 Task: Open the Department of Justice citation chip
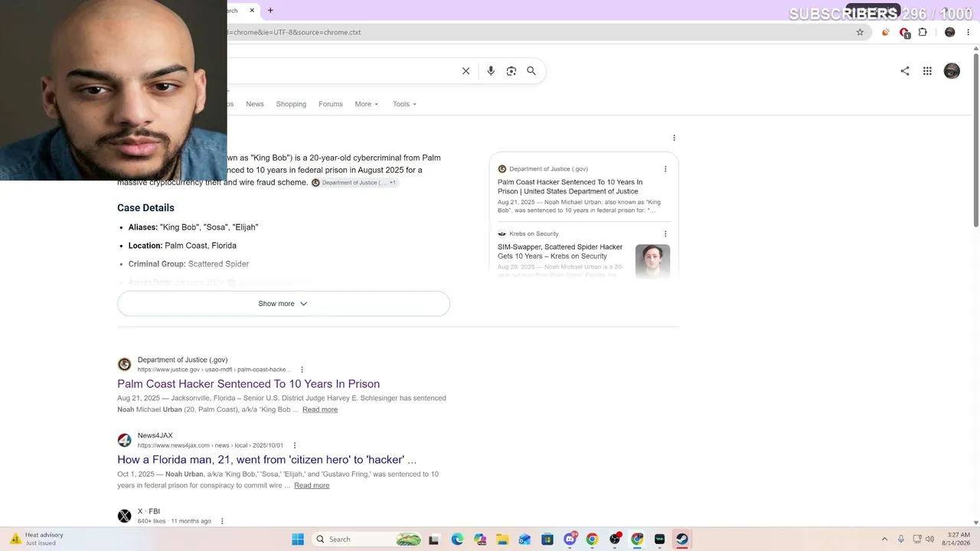[354, 183]
